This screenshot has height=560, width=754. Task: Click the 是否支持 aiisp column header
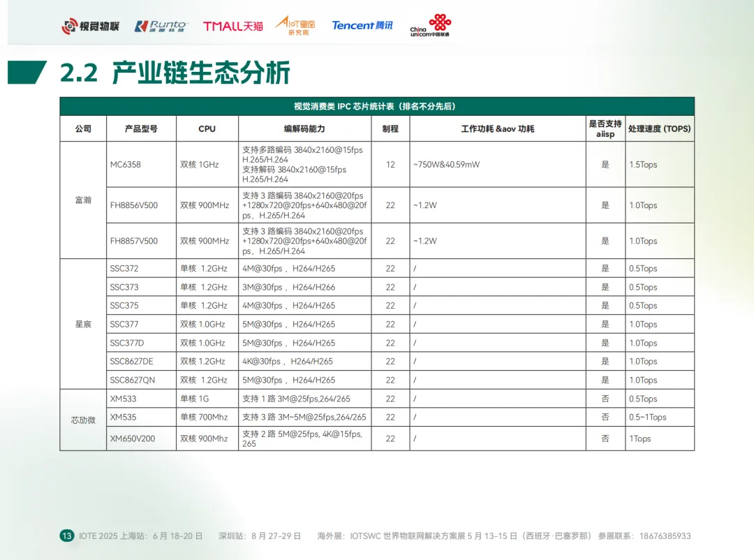pos(605,129)
